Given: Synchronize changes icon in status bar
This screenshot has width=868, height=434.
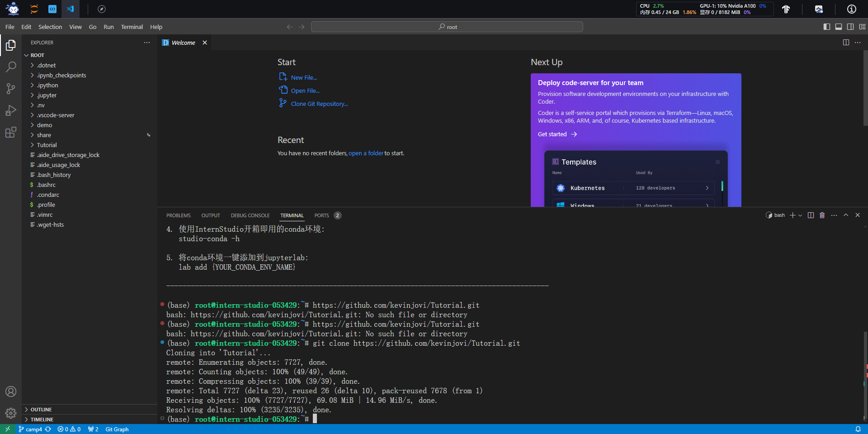Looking at the screenshot, I should (x=48, y=429).
